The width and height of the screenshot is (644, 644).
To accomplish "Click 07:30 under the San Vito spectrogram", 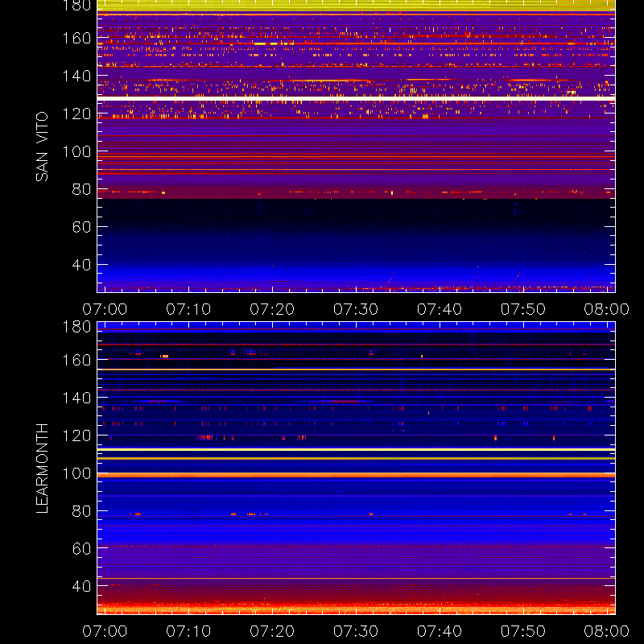I will click(356, 309).
